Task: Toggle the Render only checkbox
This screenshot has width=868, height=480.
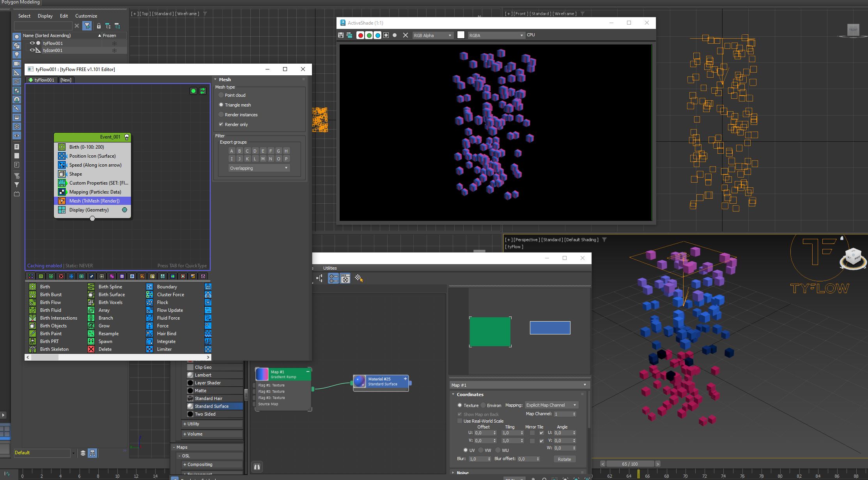Action: click(221, 124)
